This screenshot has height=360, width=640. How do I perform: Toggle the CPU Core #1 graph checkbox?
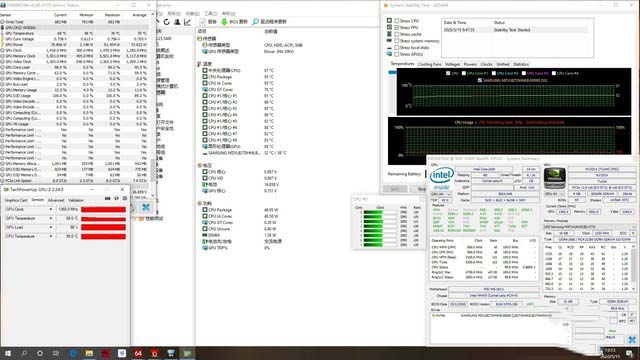click(464, 73)
